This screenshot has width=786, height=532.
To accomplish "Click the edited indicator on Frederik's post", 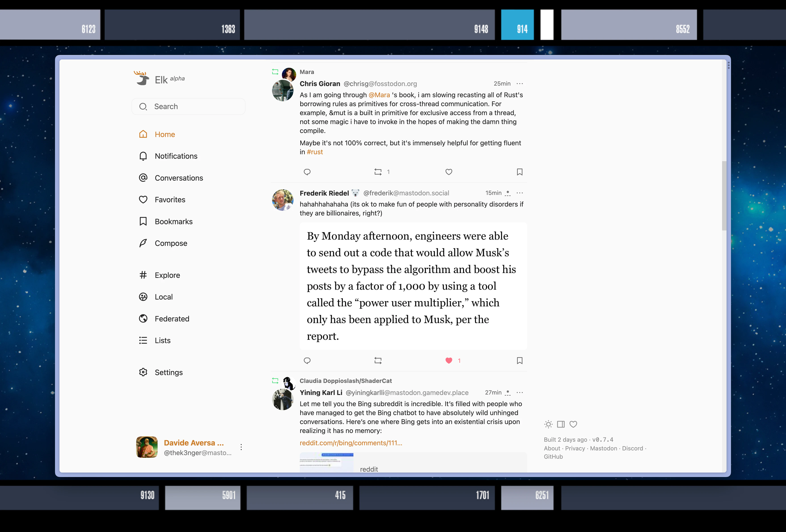I will point(508,193).
